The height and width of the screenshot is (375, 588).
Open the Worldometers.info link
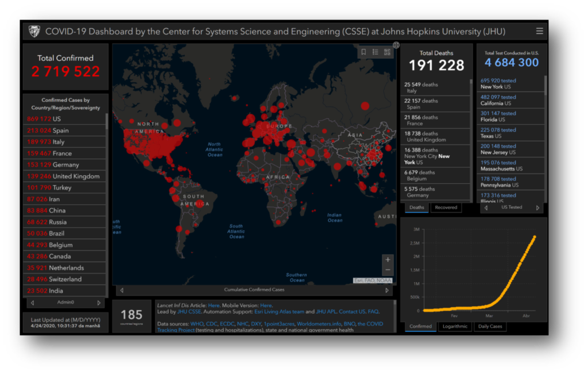[319, 324]
